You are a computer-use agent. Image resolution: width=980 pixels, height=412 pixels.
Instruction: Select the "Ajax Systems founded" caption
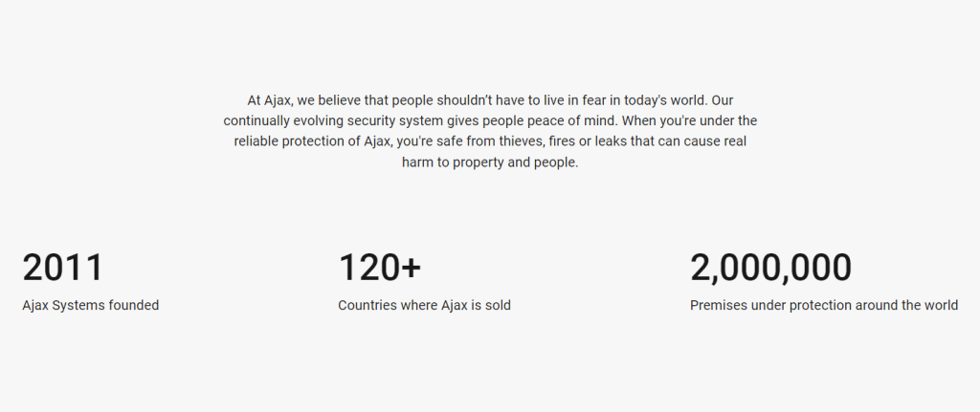pos(91,305)
